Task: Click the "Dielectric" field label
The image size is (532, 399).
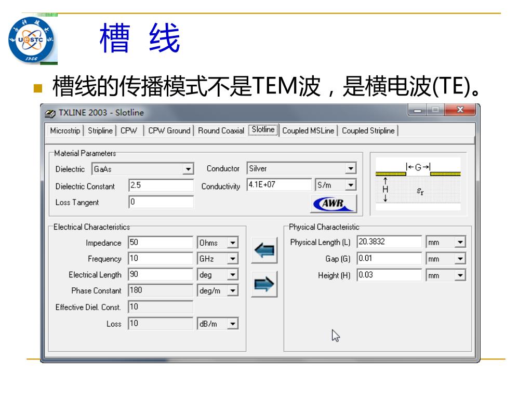Action: pyautogui.click(x=70, y=169)
